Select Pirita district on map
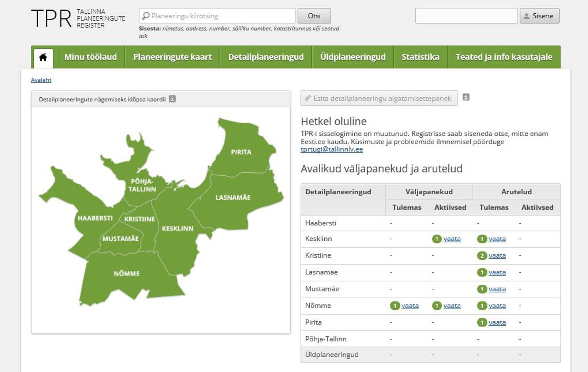588x372 pixels. 241,152
